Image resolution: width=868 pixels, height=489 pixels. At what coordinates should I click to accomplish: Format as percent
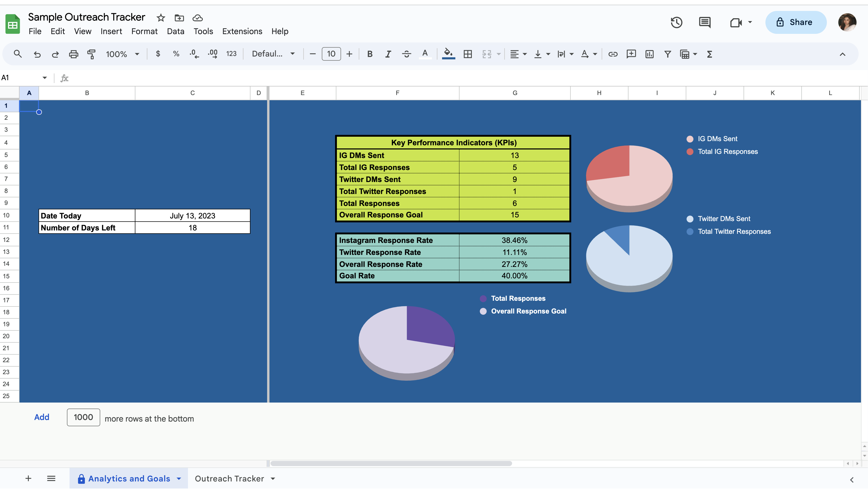(176, 54)
